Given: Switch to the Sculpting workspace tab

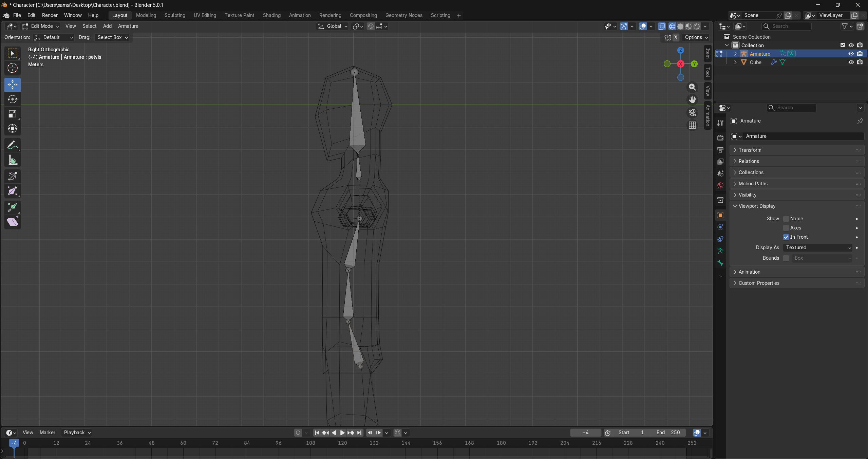Looking at the screenshot, I should [175, 15].
